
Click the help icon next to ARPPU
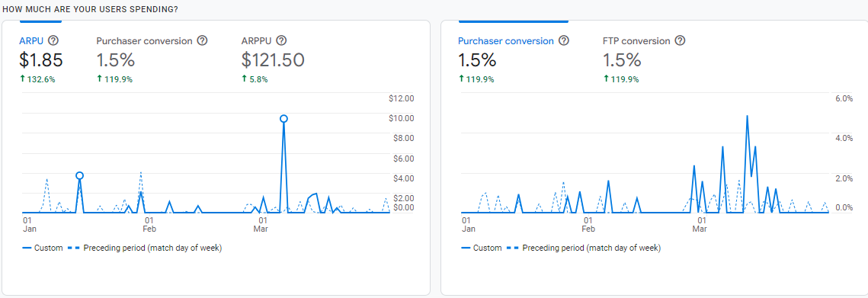[x=281, y=40]
